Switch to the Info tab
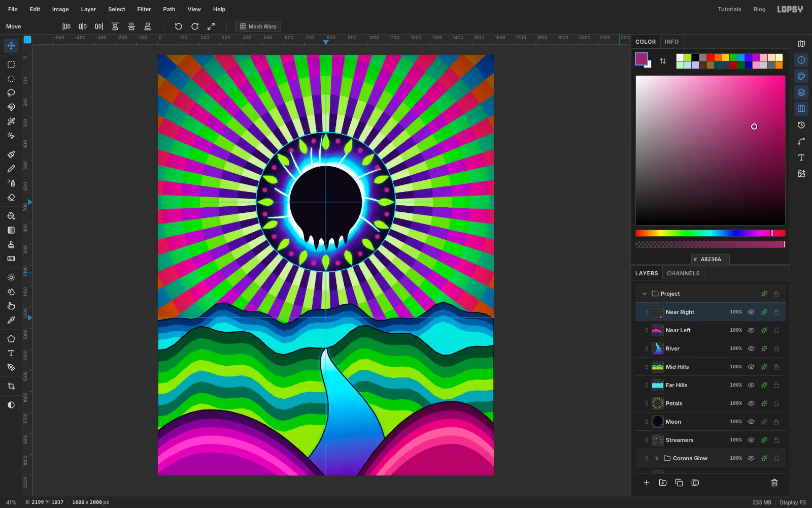The image size is (812, 508). [x=671, y=42]
